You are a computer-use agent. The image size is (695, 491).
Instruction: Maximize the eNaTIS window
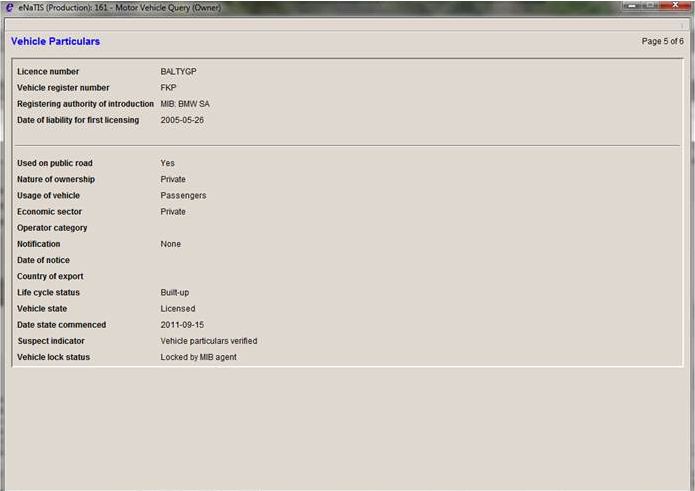tap(650, 5)
